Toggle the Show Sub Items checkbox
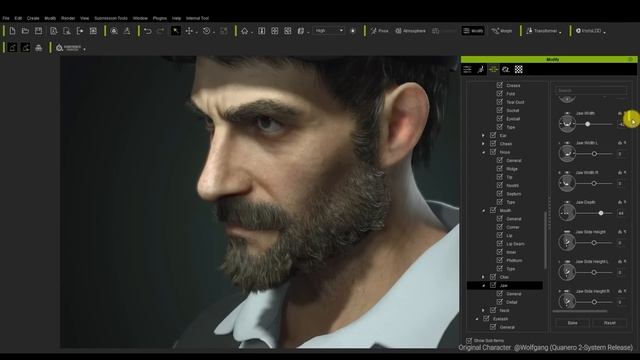 [x=469, y=340]
